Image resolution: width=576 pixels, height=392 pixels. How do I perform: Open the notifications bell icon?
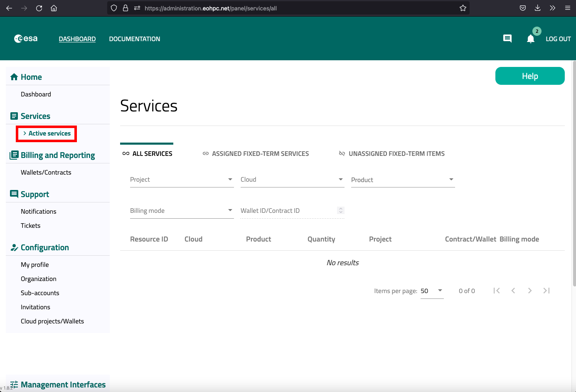pyautogui.click(x=531, y=39)
